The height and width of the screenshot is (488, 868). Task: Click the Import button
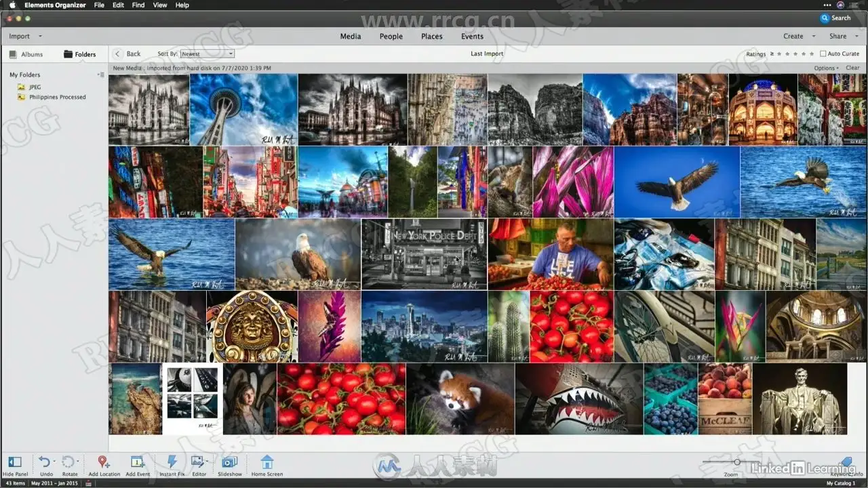click(x=19, y=37)
